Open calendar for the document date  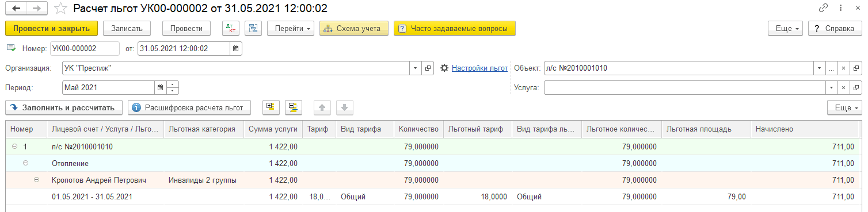(236, 49)
